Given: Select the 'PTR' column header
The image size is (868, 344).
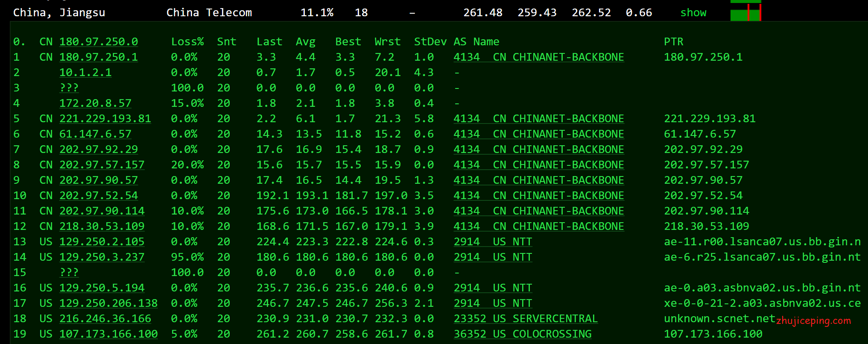Looking at the screenshot, I should pos(674,42).
